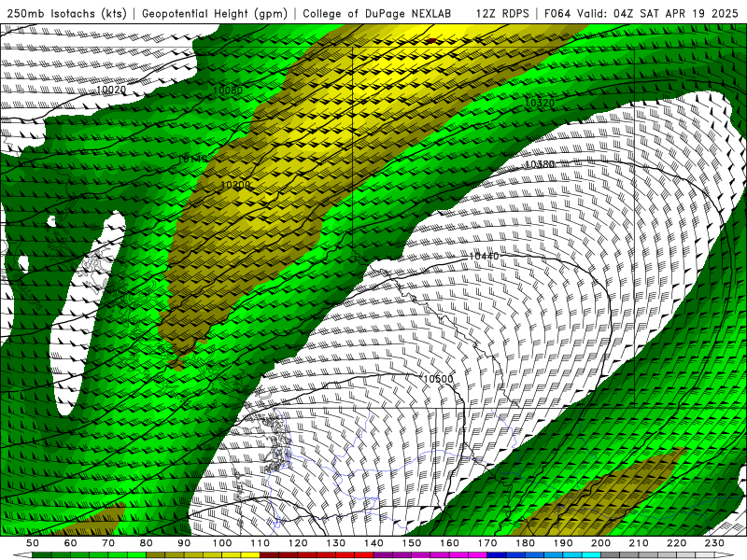Click the '250mb Isotachs (kts)' title text
Viewport: 747px width, 560px height.
66,14
